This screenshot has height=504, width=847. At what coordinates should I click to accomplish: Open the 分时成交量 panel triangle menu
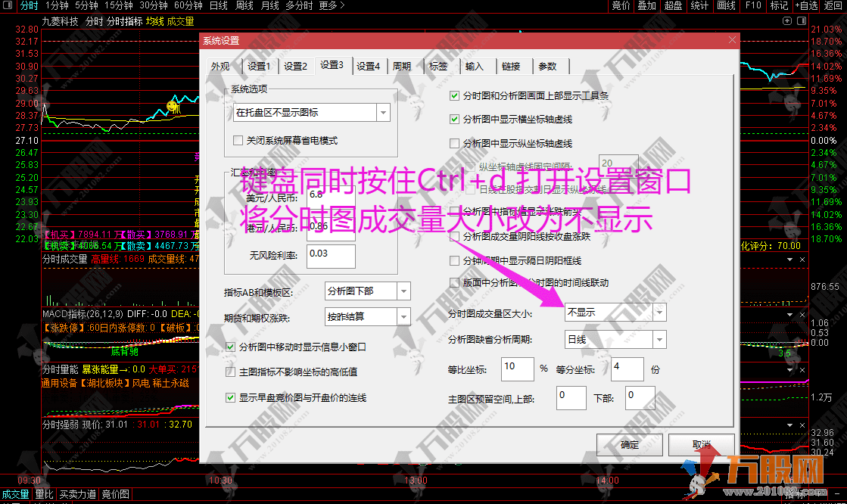[x=789, y=260]
